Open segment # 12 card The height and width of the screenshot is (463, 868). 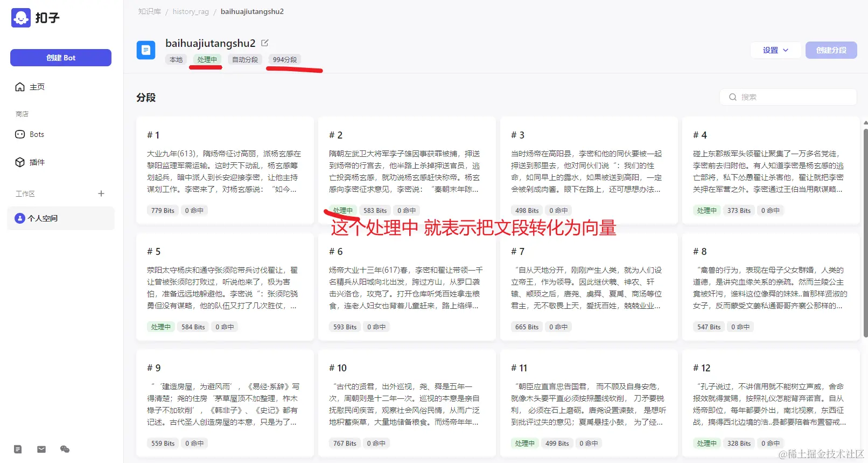[771, 403]
